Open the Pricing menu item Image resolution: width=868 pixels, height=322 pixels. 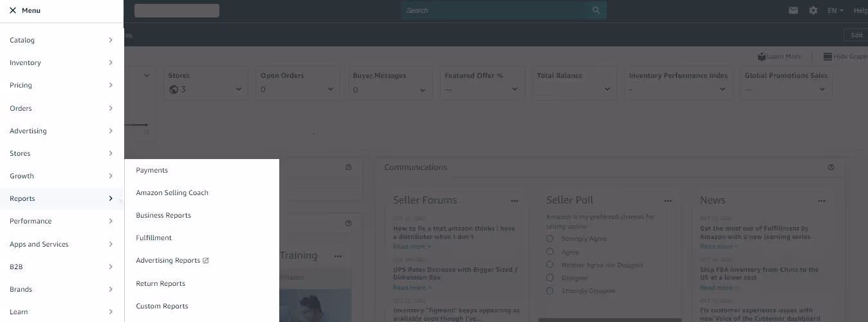[62, 85]
